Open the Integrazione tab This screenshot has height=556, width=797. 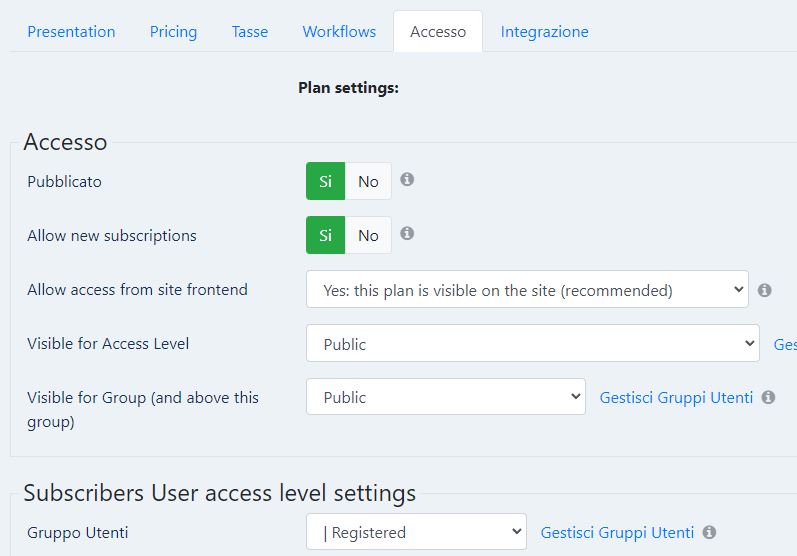coord(544,32)
